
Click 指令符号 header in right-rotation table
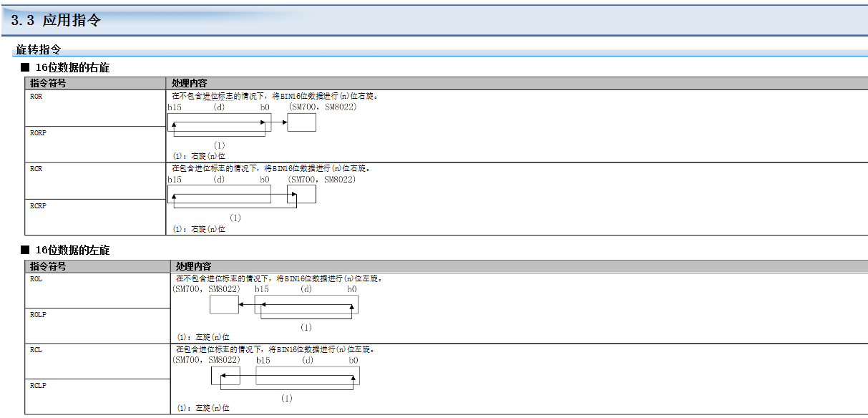tap(48, 83)
